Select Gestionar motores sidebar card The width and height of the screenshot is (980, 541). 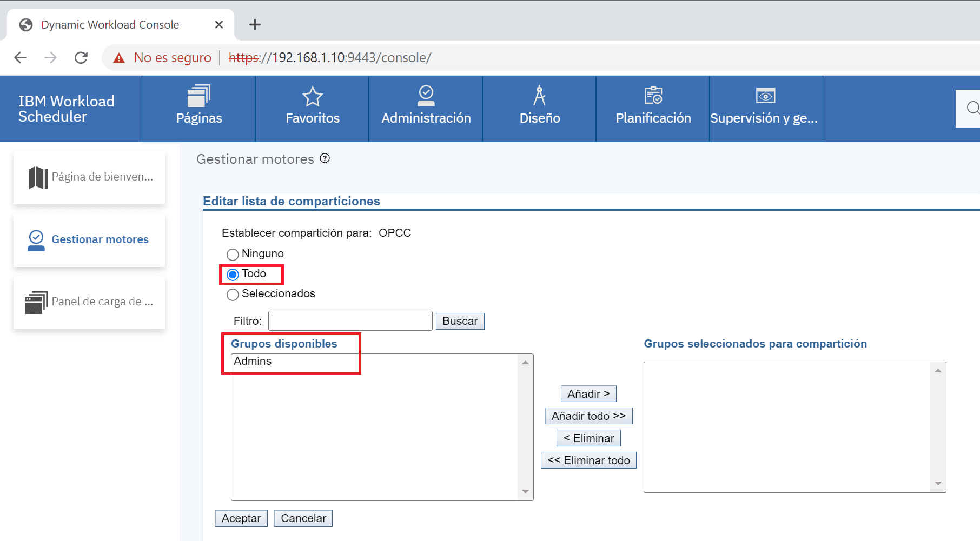click(x=89, y=240)
